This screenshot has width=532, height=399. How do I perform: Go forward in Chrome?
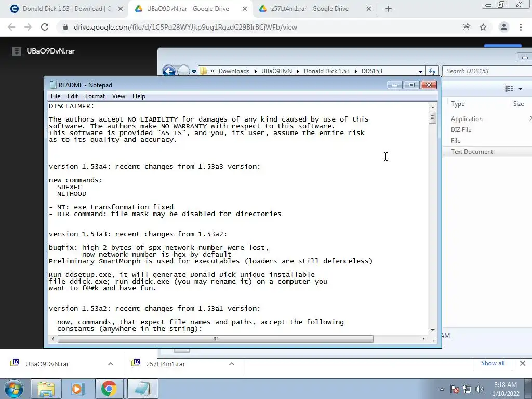(28, 27)
